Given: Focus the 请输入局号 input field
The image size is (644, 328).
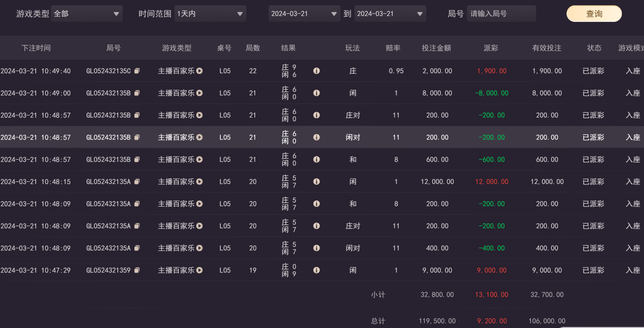Looking at the screenshot, I should click(x=501, y=14).
